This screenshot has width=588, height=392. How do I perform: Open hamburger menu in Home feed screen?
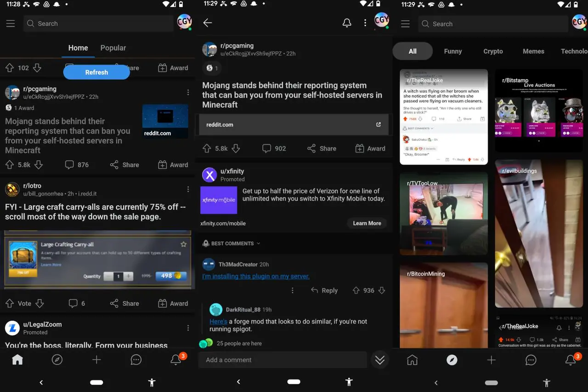(11, 23)
